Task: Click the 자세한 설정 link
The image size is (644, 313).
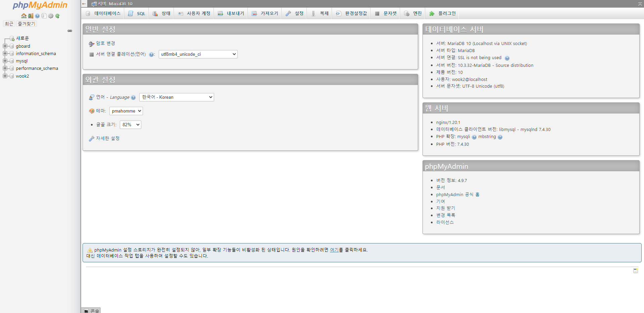Action: (108, 138)
